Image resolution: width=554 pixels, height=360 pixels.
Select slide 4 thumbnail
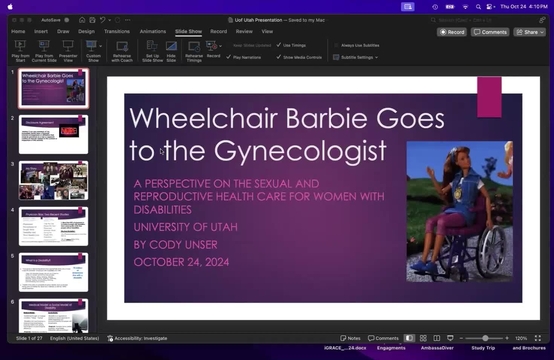click(54, 226)
